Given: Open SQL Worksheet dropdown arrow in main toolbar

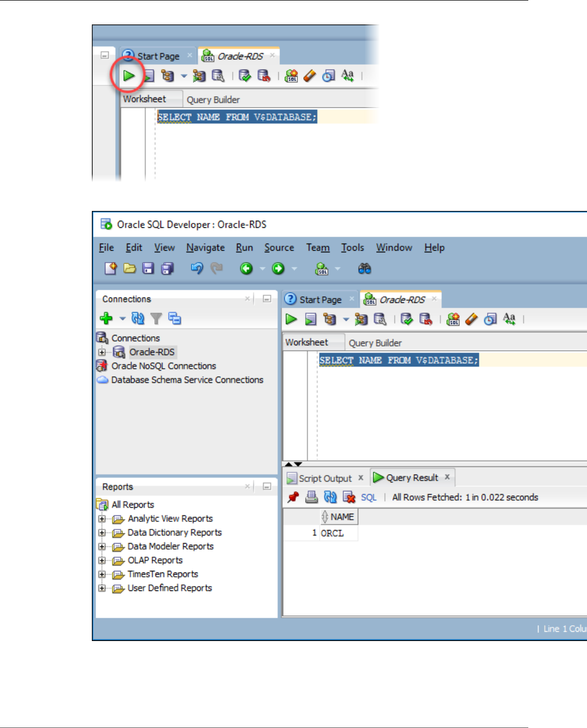Looking at the screenshot, I should coord(338,269).
